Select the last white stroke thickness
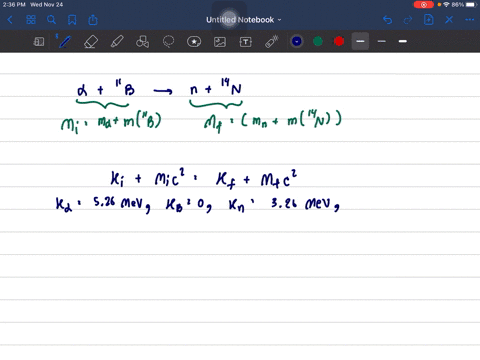The width and height of the screenshot is (480, 360). click(x=403, y=41)
